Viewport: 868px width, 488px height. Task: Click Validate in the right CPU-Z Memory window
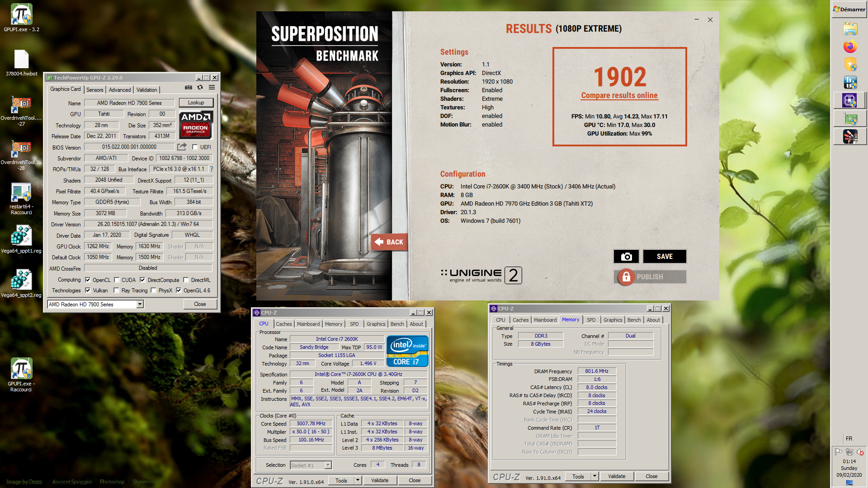[x=617, y=476]
